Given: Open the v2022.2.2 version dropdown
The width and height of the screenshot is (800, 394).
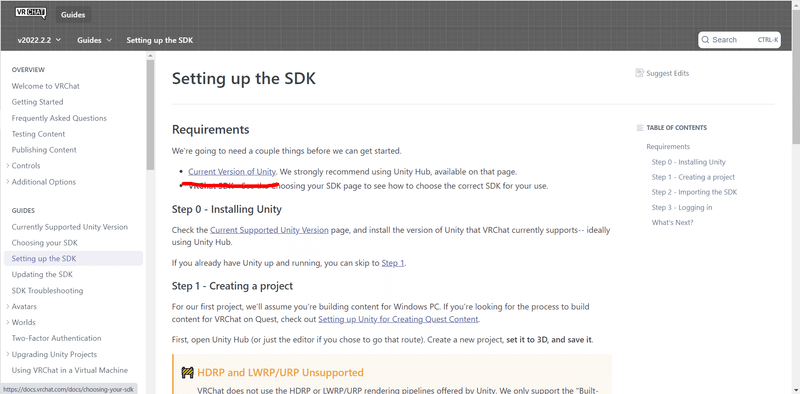Looking at the screenshot, I should 39,40.
